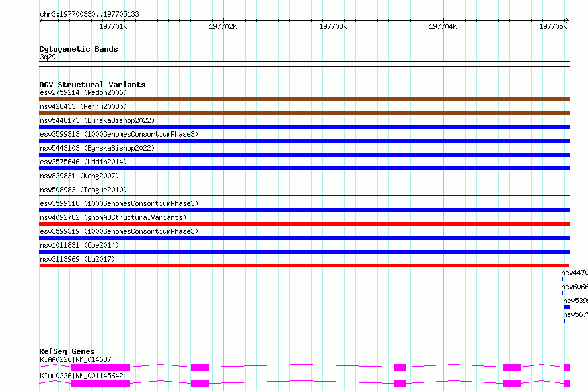
Task: Click the largest exon block of NM_014687
Action: (100, 367)
